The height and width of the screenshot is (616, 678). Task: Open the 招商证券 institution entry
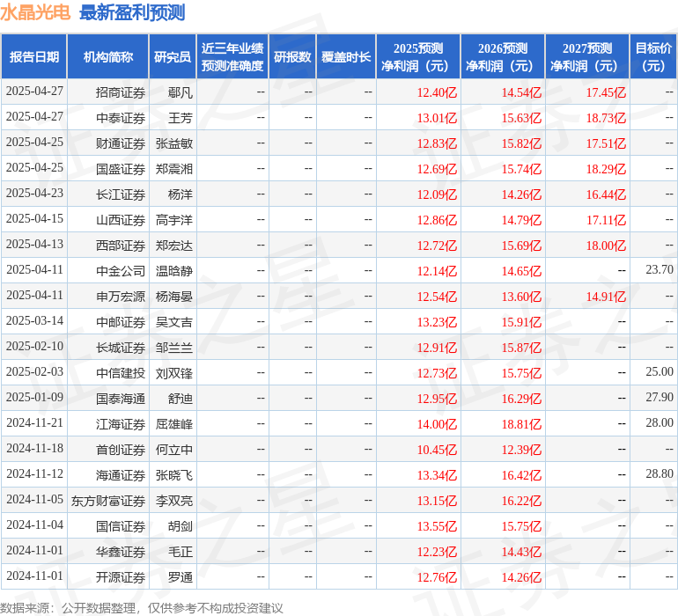(x=121, y=92)
